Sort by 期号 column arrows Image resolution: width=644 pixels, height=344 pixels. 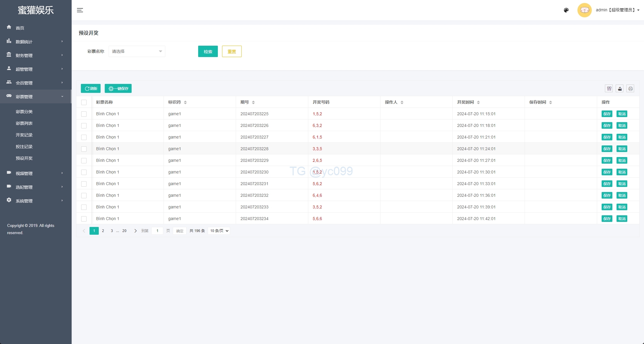[x=253, y=102]
